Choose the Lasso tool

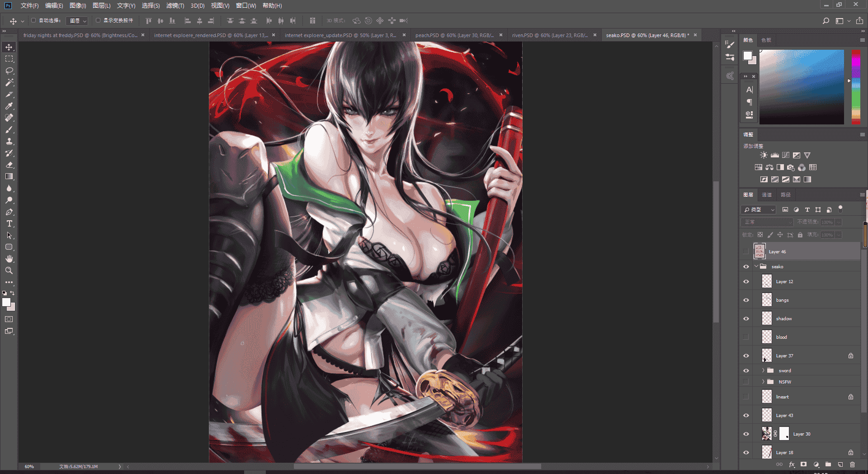[x=9, y=71]
